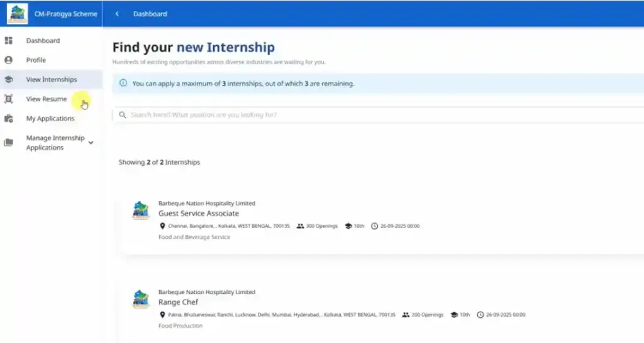Click the Guest Service Associate company logo
The width and height of the screenshot is (644, 343).
(141, 210)
